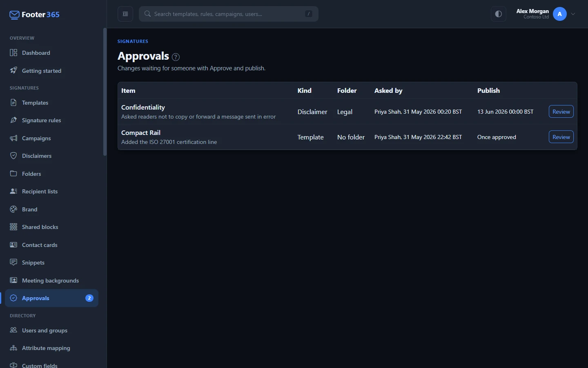The image size is (588, 368).
Task: Click the Recipient lists people icon
Action: [13, 191]
